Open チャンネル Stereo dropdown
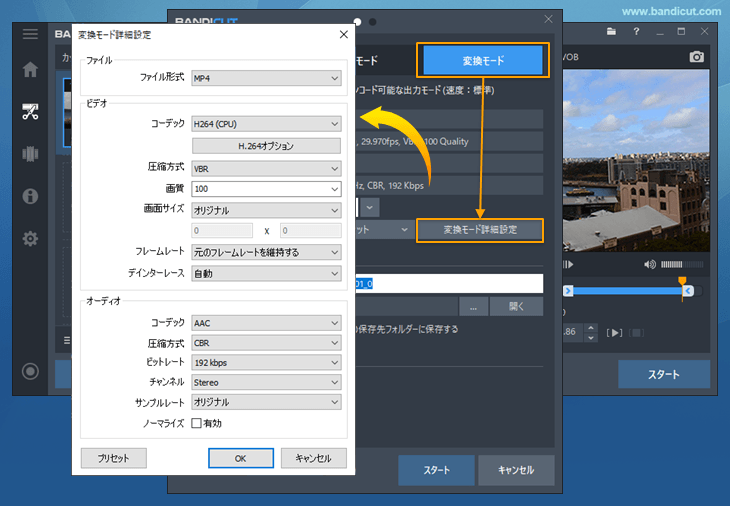Image resolution: width=730 pixels, height=506 pixels. 266,383
